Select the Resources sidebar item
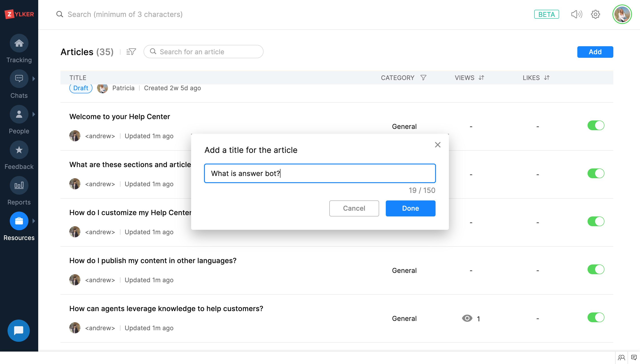 pos(19,221)
